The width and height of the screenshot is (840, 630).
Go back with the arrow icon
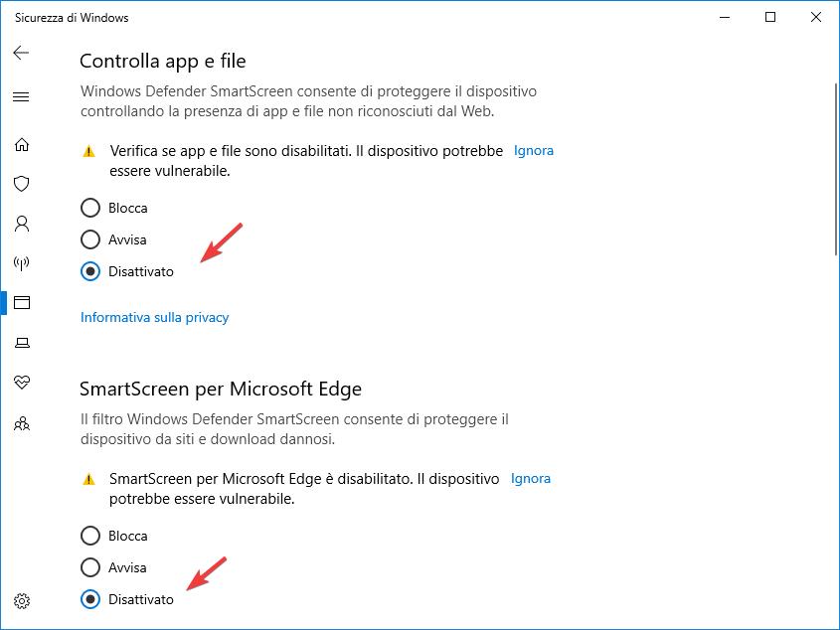point(21,53)
